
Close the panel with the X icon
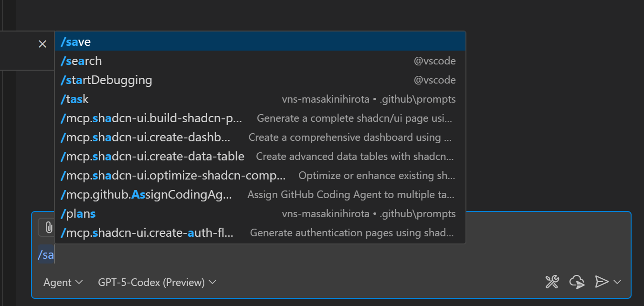tap(42, 44)
